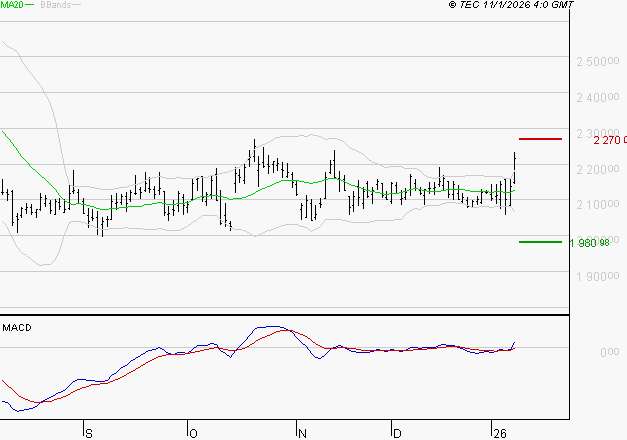Click the gray BBands legend label
This screenshot has height=440, width=627.
[x=53, y=5]
